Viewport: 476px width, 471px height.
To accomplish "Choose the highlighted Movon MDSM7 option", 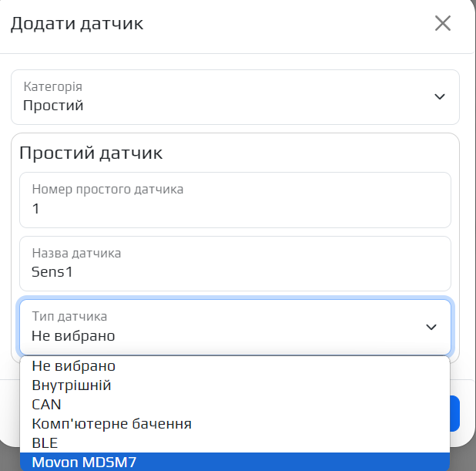I will point(85,462).
